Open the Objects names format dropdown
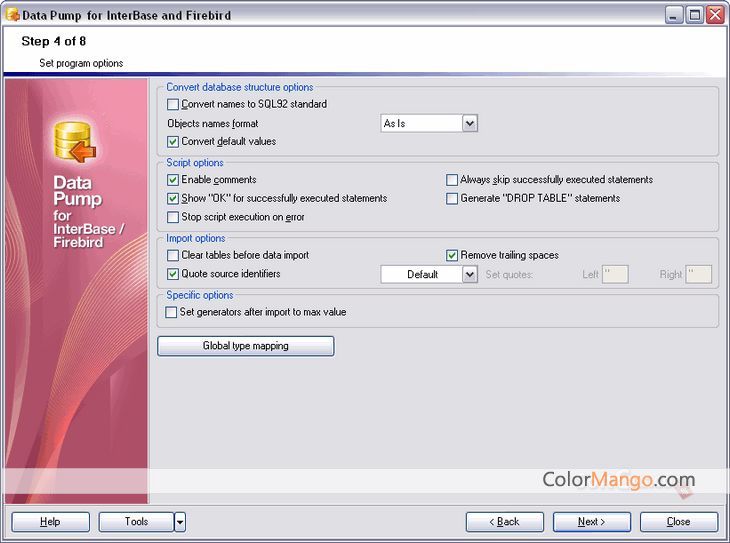The width and height of the screenshot is (730, 543). 470,123
